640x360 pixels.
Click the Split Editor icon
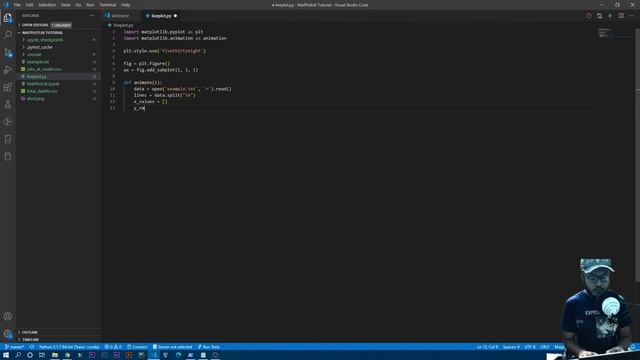click(621, 16)
